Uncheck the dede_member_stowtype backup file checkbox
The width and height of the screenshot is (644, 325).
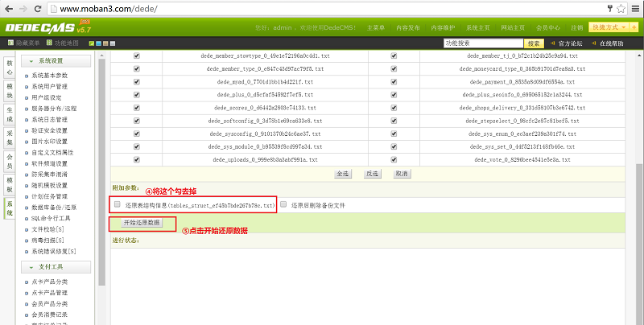coord(137,56)
